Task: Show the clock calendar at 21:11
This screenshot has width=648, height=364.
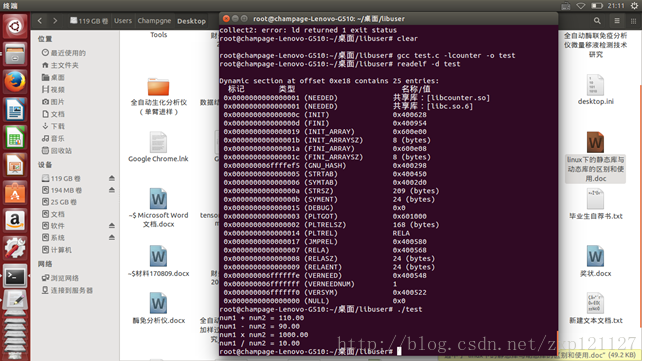Action: pyautogui.click(x=616, y=6)
